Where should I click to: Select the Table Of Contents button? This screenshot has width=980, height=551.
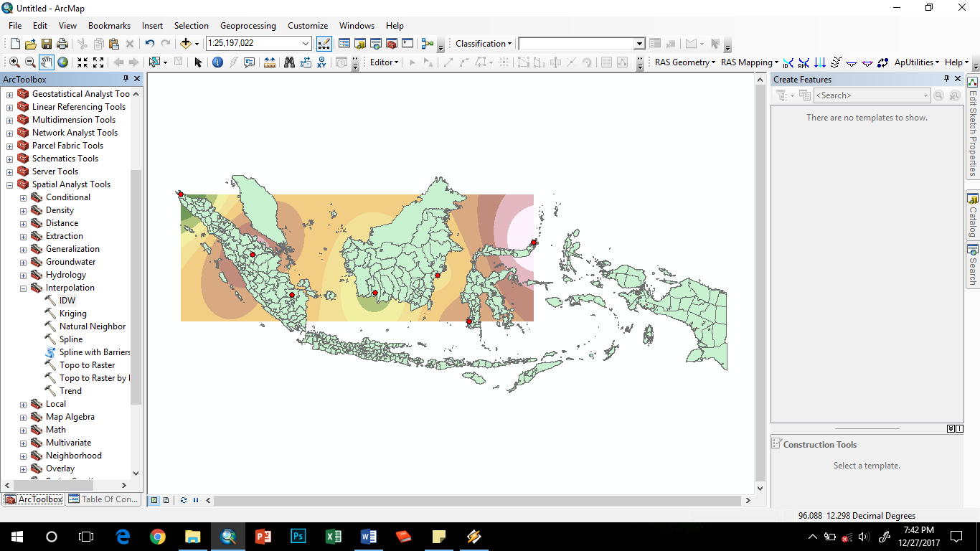click(103, 499)
